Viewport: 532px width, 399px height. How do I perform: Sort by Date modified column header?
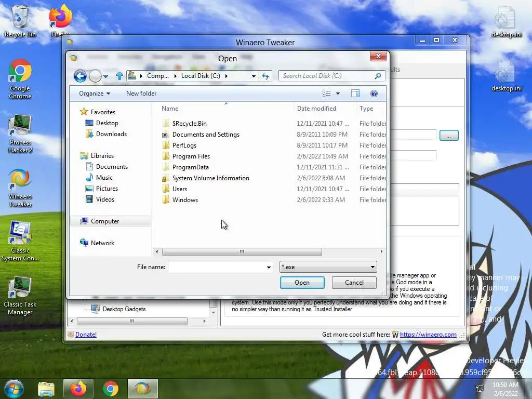[x=316, y=109]
